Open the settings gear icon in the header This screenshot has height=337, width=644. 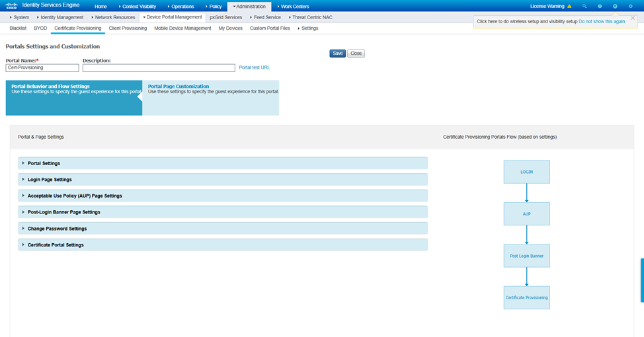pos(631,6)
